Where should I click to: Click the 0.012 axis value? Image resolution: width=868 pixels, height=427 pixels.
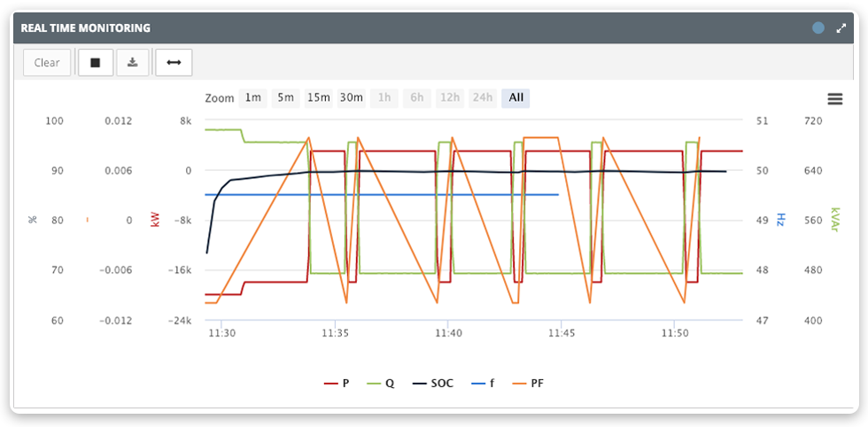click(119, 120)
